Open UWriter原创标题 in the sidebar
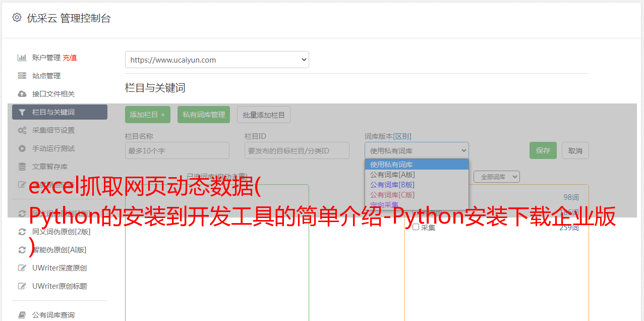Image resolution: width=644 pixels, height=321 pixels. coord(60,286)
